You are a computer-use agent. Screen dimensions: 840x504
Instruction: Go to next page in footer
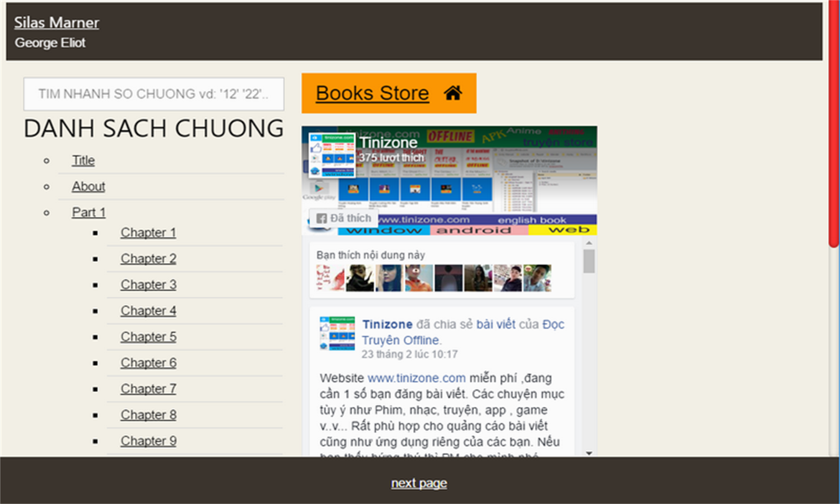[x=419, y=483]
